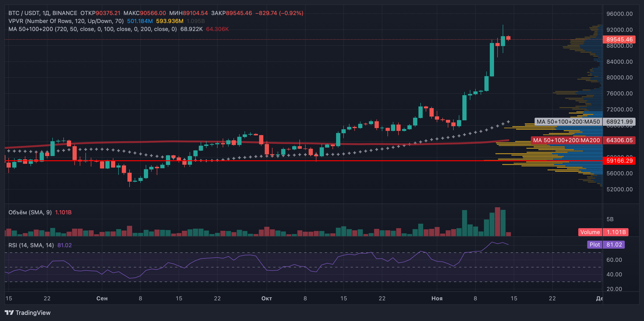Click the Сен label on the time axis

102,298
